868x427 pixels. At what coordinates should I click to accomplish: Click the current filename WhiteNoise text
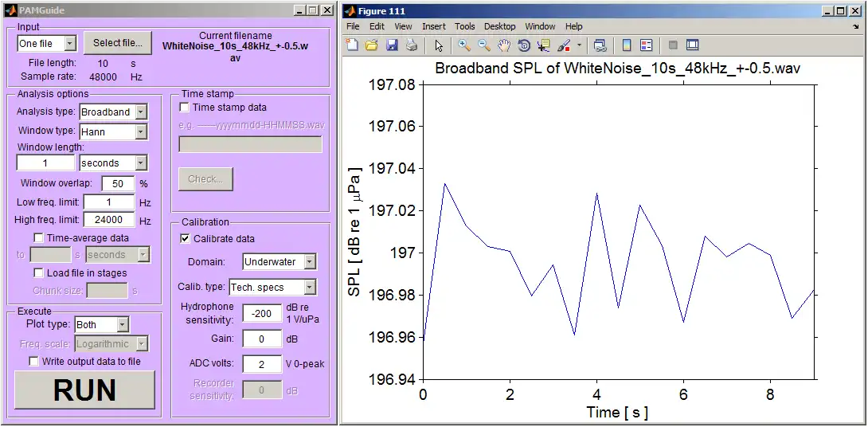[x=235, y=52]
